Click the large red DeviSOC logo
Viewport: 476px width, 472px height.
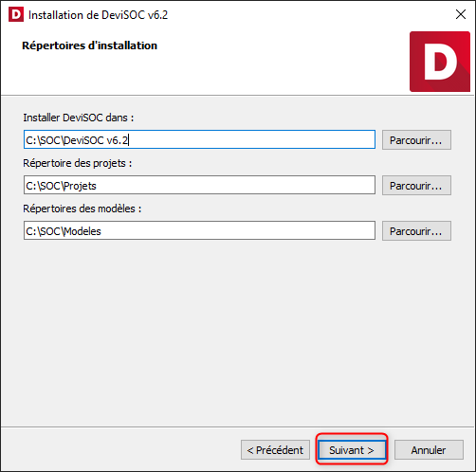[440, 62]
